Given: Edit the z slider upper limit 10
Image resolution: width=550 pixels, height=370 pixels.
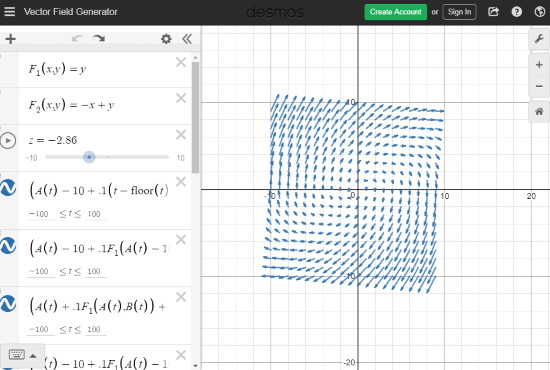Looking at the screenshot, I should [180, 158].
